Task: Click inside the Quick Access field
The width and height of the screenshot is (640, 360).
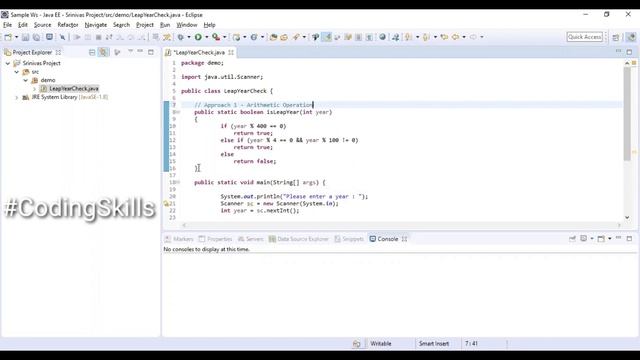Action: 584,37
